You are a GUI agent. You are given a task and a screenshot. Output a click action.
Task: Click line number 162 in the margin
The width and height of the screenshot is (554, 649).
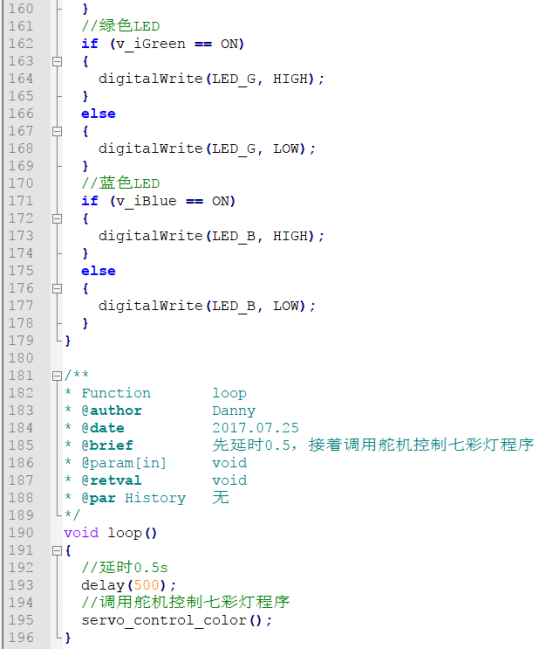tap(21, 43)
